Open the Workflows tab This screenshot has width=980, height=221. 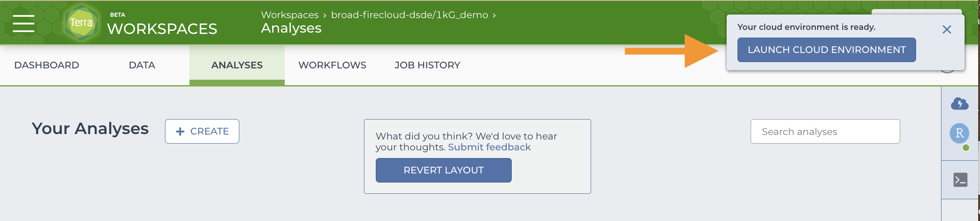pyautogui.click(x=332, y=65)
